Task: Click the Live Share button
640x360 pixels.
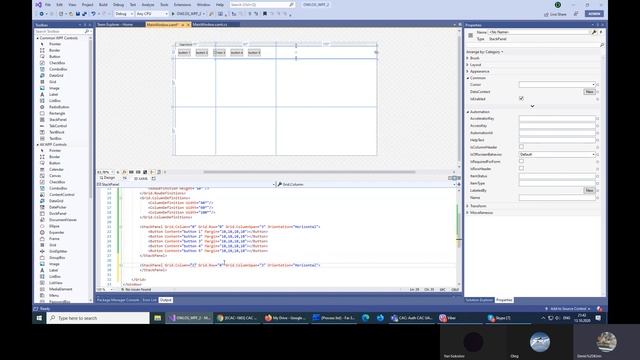Action: click(x=556, y=14)
